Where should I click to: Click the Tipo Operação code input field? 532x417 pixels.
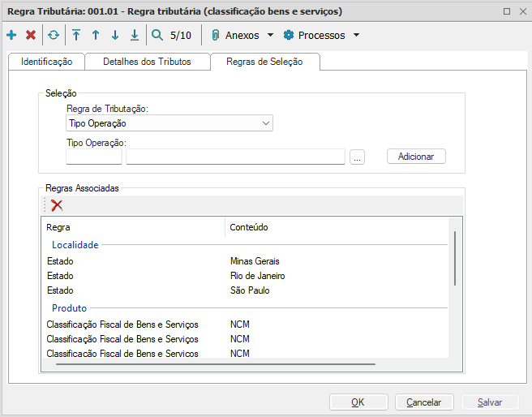pos(93,157)
